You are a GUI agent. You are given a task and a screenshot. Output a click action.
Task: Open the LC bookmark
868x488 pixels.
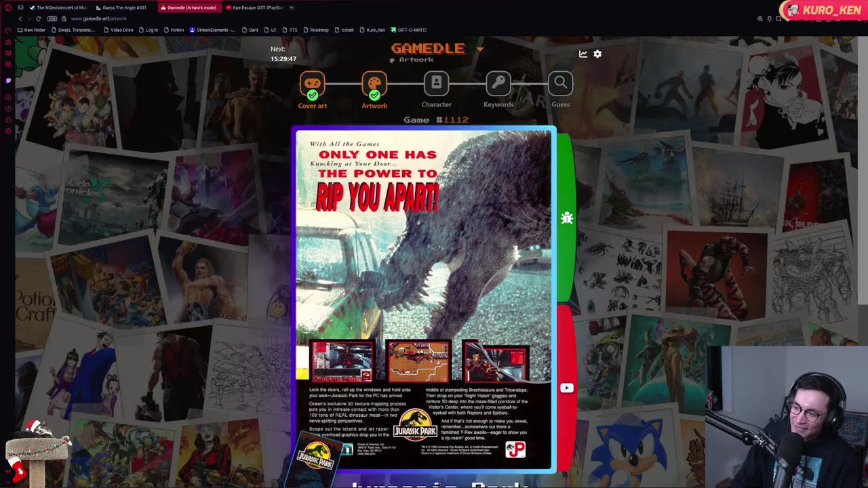click(x=270, y=30)
